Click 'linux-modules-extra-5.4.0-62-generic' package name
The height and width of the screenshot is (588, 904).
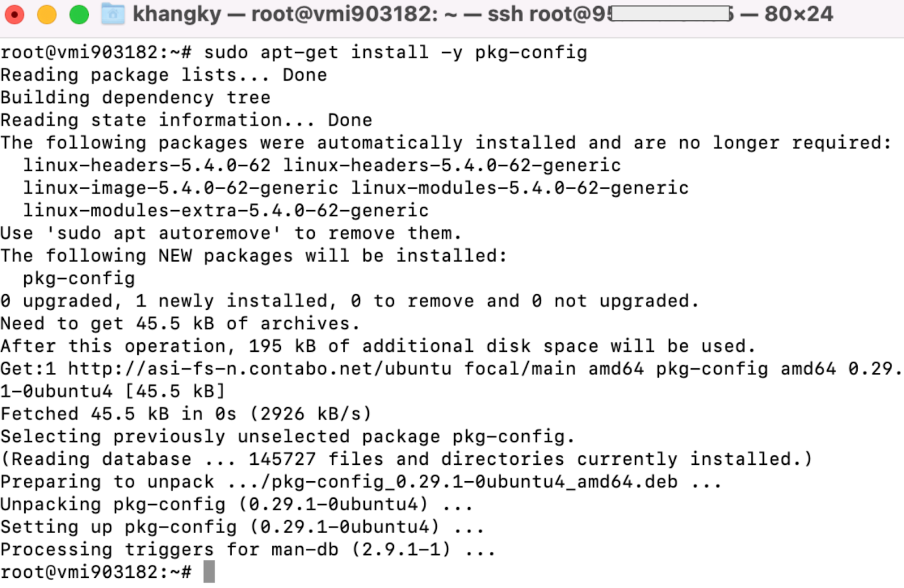(x=226, y=211)
